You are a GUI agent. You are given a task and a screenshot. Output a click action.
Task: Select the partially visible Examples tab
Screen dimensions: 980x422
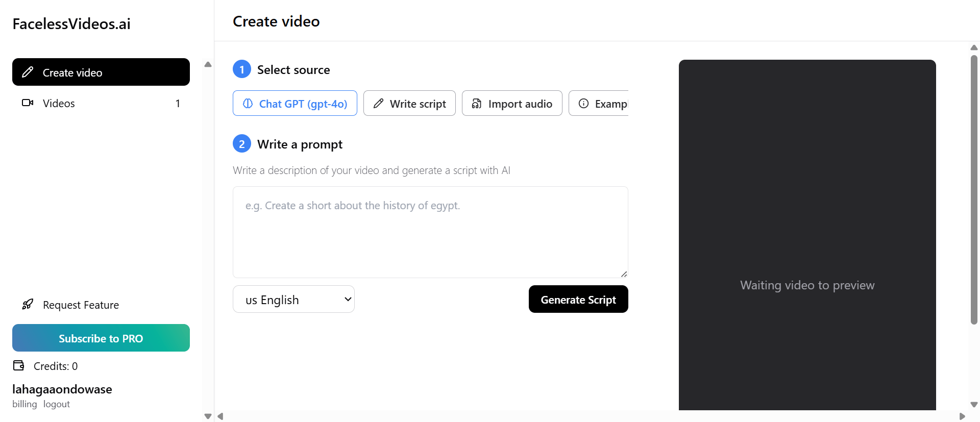tap(599, 103)
